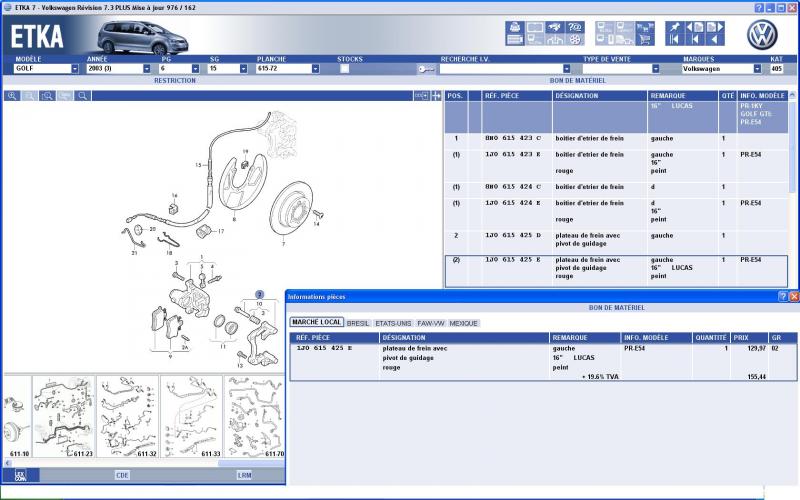Image resolution: width=800 pixels, height=500 pixels.
Task: Click the wheel rim icon in toolbar
Action: pyautogui.click(x=575, y=39)
